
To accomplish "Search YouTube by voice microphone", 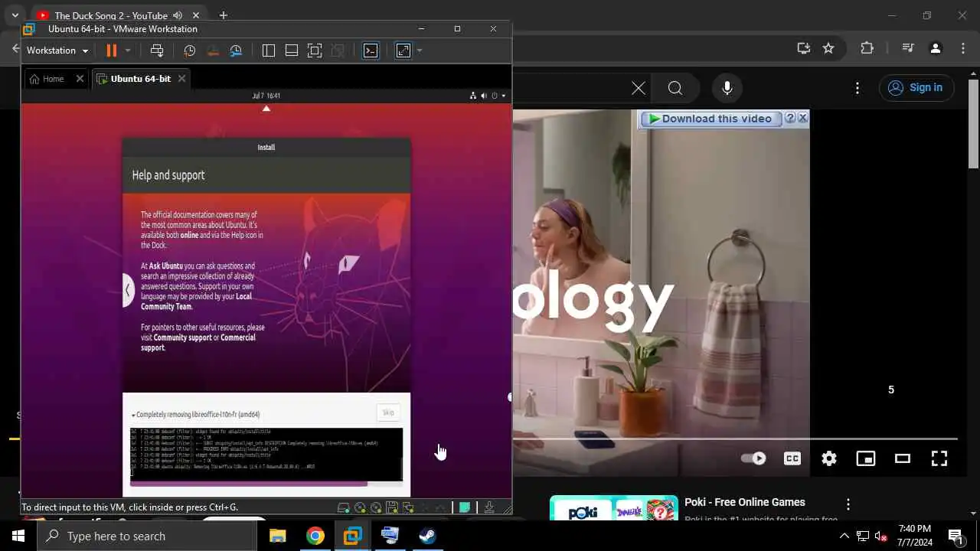I will point(727,88).
